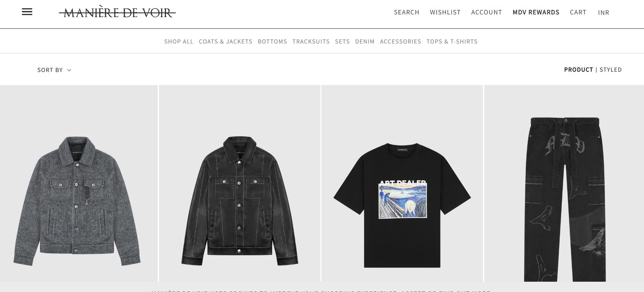Open the black MDV cargo jeans
Image resolution: width=644 pixels, height=292 pixels.
coord(564,183)
